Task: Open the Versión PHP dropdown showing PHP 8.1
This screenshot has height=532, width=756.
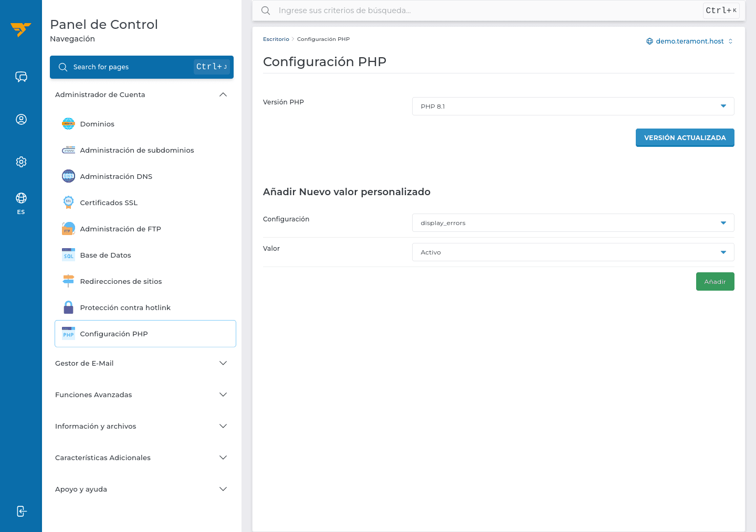Action: [573, 107]
